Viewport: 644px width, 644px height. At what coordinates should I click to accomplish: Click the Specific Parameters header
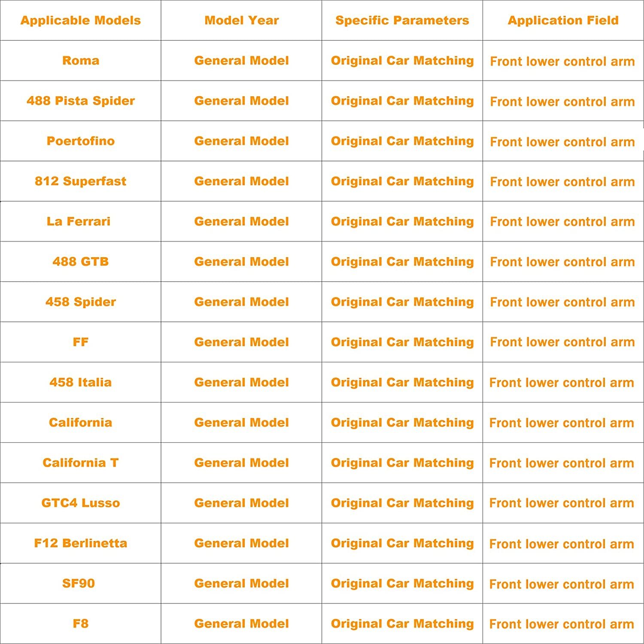point(402,20)
